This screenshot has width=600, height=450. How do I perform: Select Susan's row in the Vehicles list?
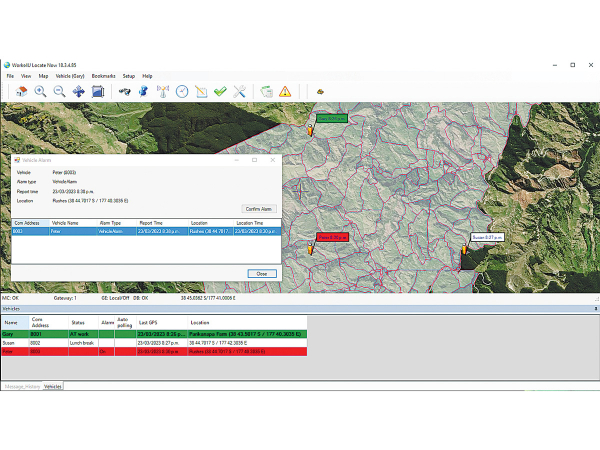click(x=100, y=343)
